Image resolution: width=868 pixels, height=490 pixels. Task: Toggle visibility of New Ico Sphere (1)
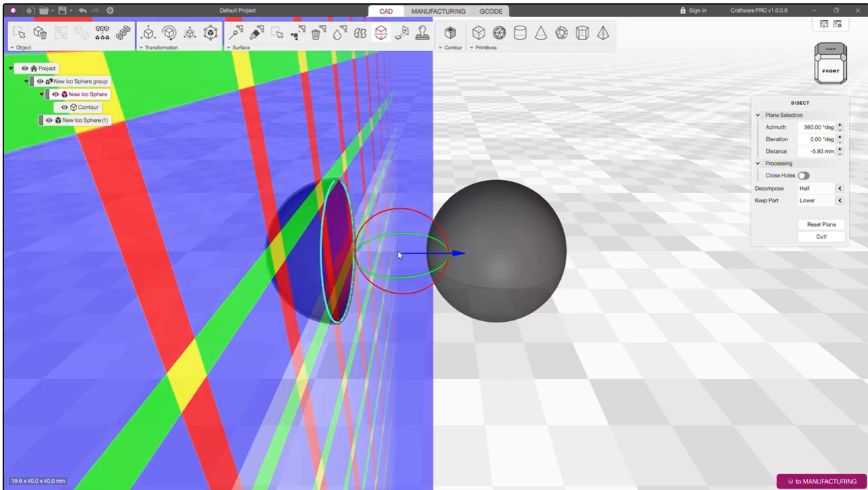tap(49, 121)
